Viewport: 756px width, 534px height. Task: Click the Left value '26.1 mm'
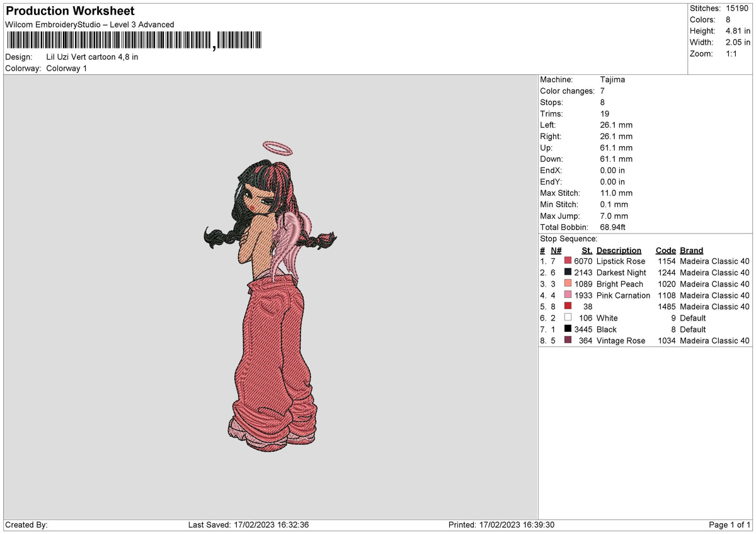[617, 125]
